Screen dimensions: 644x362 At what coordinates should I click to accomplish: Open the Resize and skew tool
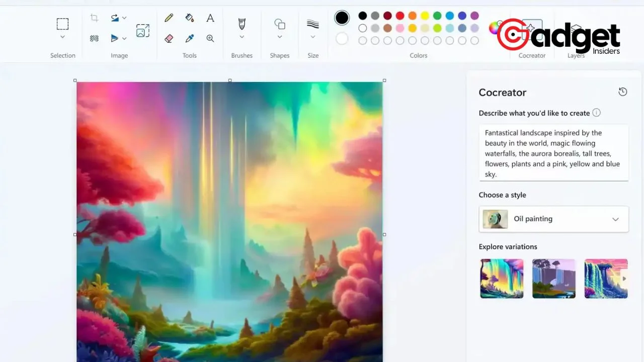142,31
